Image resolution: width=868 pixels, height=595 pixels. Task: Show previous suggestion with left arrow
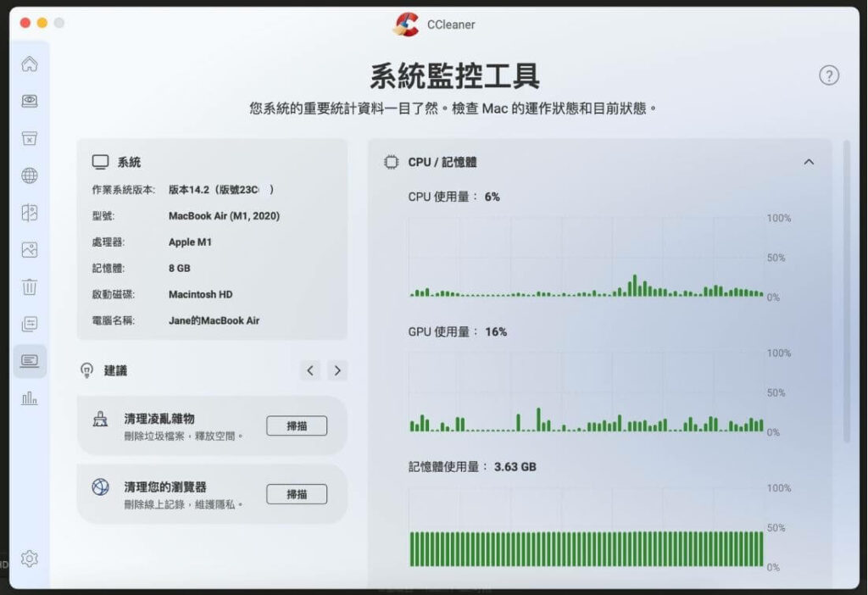310,370
